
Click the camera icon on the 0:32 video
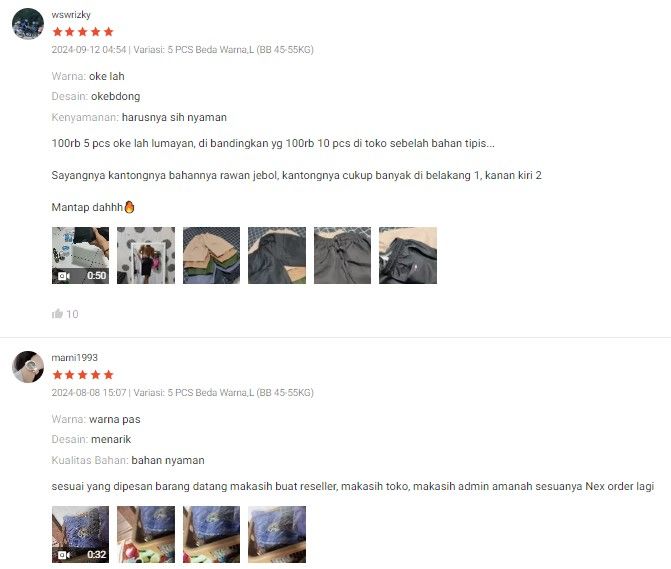64,555
